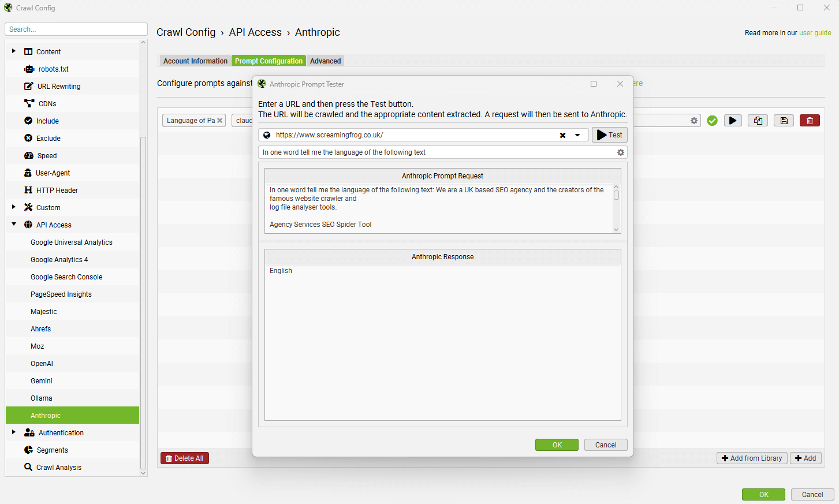Collapse the API Access tree section
This screenshot has height=504, width=839.
[14, 225]
